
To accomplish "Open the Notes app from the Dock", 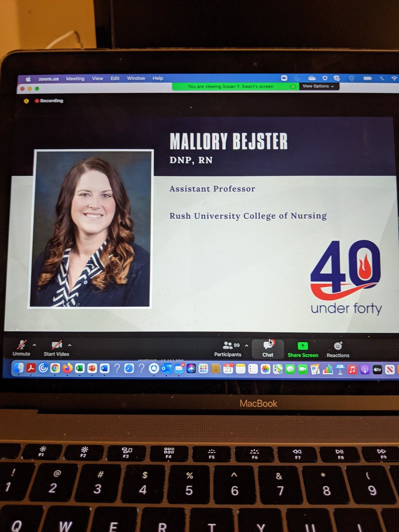I will tap(241, 368).
